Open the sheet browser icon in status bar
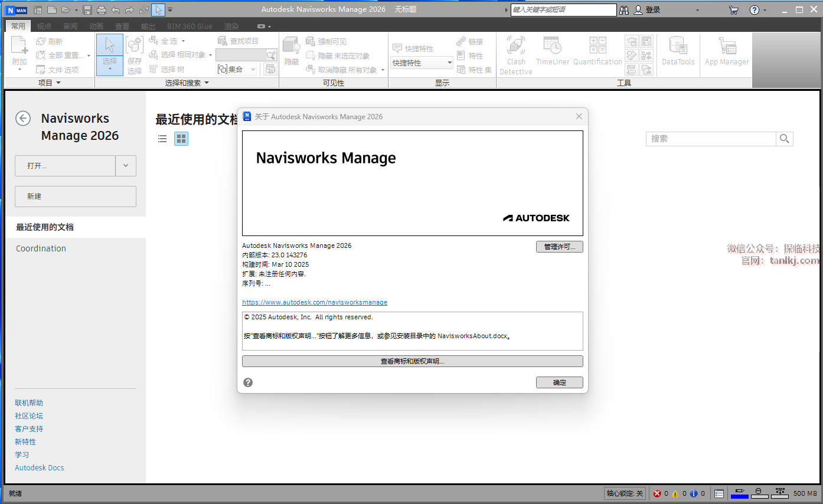This screenshot has width=823, height=504. coord(719,493)
